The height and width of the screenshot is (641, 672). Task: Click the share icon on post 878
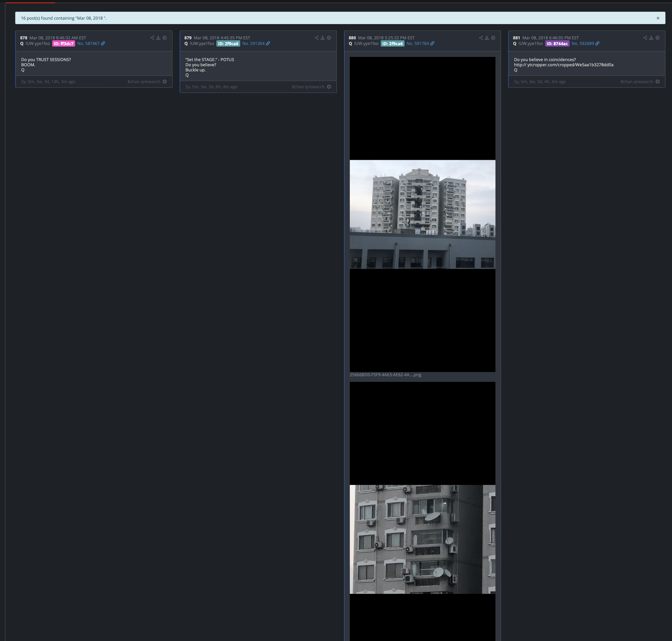click(x=152, y=38)
